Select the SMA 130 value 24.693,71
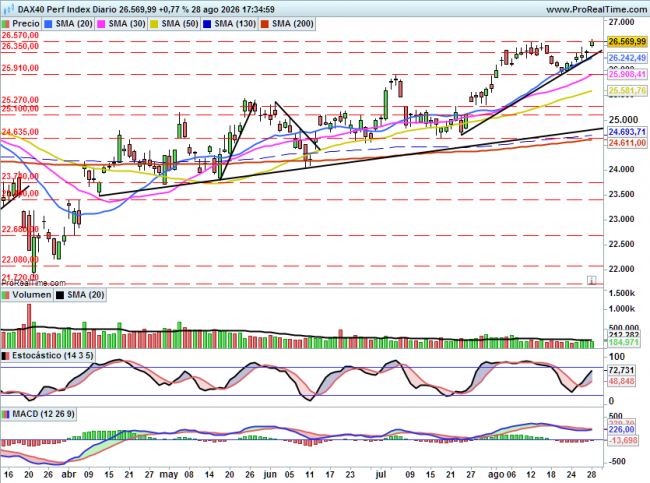The image size is (650, 483). pos(627,132)
